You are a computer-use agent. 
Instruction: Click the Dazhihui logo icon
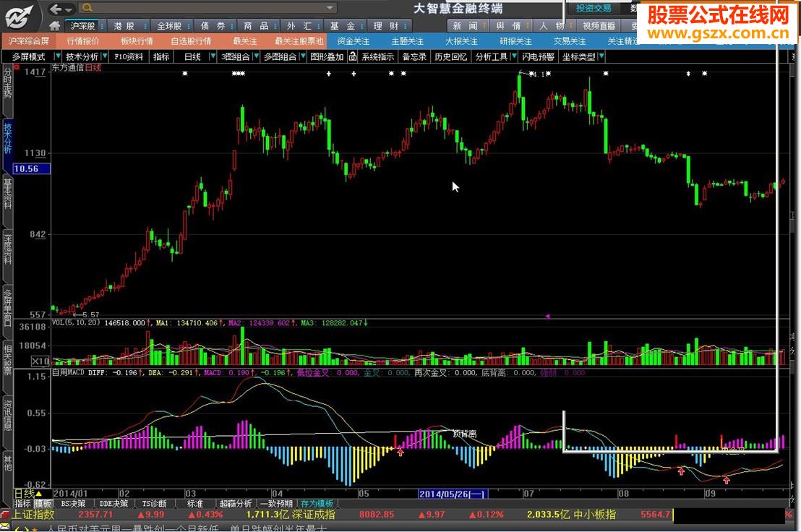click(x=20, y=17)
